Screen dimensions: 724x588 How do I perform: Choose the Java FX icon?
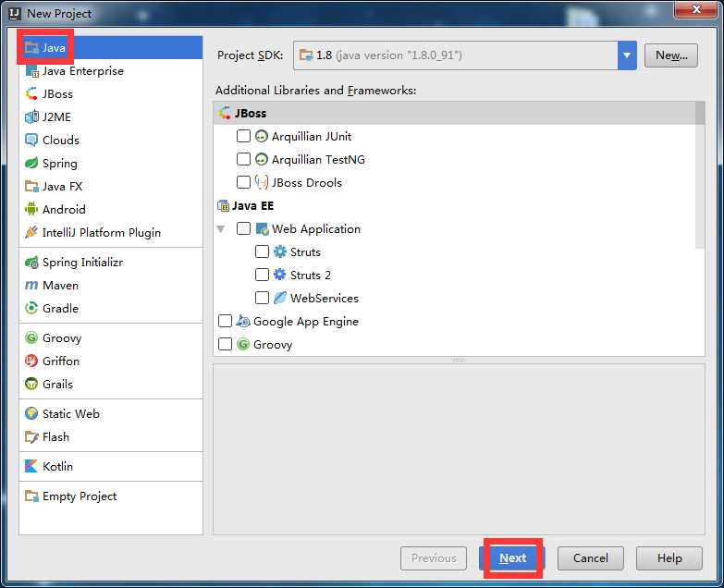31,187
